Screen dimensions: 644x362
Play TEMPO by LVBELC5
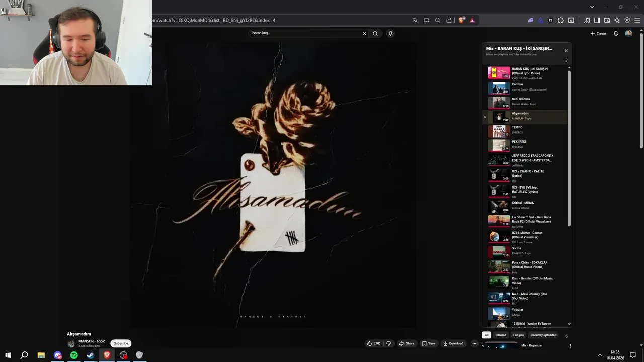(525, 131)
